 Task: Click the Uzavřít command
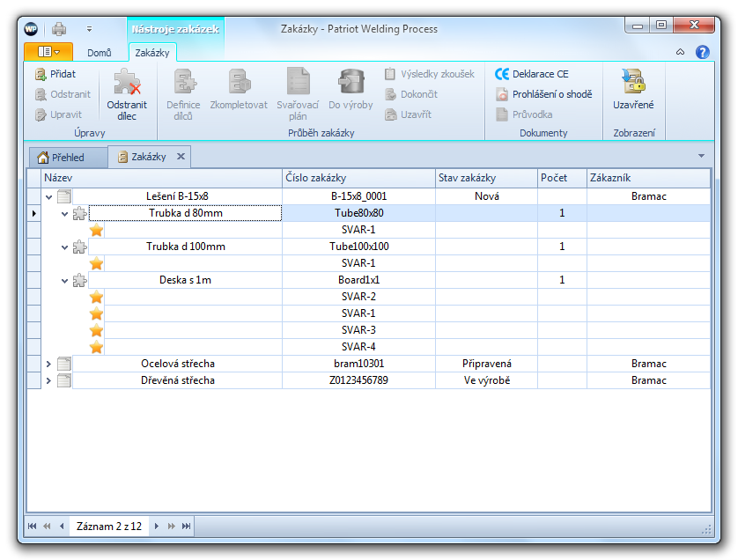point(408,114)
